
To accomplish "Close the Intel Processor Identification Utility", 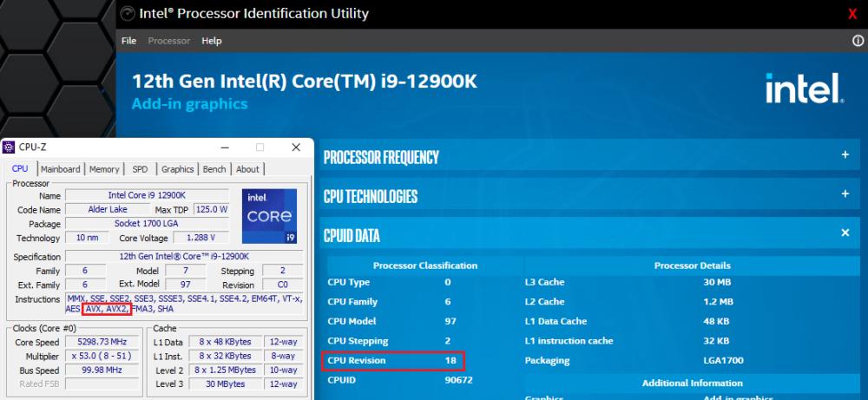I will pyautogui.click(x=852, y=14).
